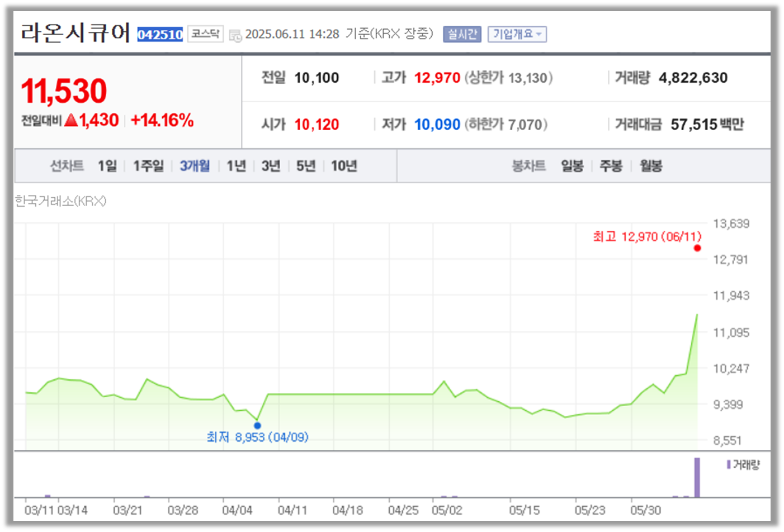Select the 10년 line chart period
The height and width of the screenshot is (532, 784).
point(344,166)
